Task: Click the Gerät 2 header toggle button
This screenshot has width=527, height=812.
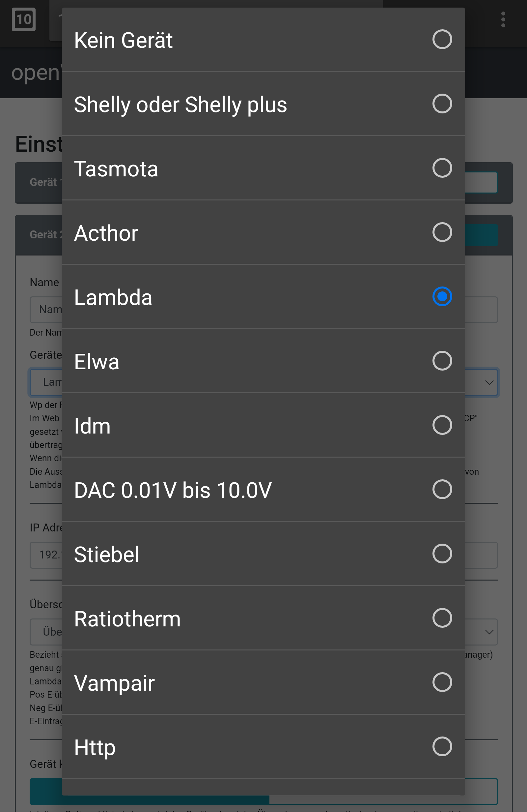Action: click(481, 235)
